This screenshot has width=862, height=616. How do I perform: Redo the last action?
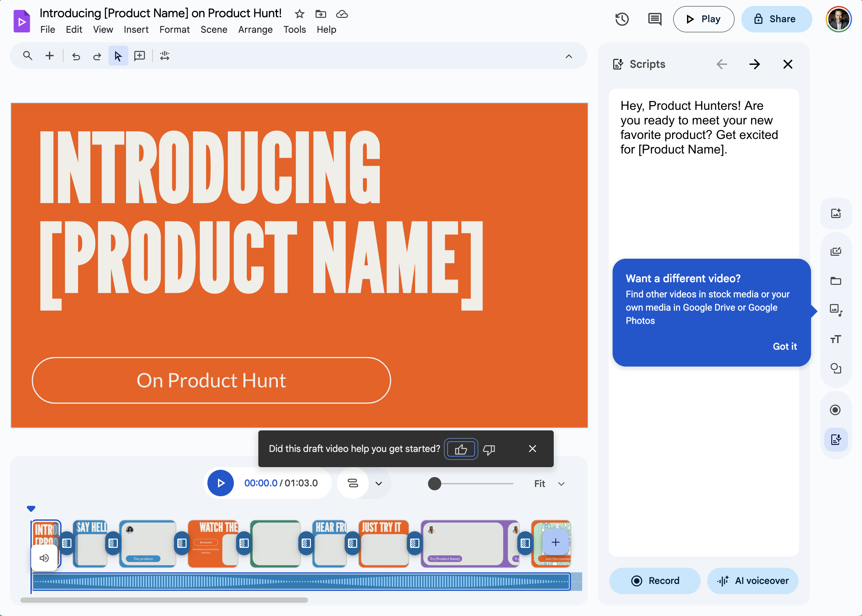pos(97,56)
